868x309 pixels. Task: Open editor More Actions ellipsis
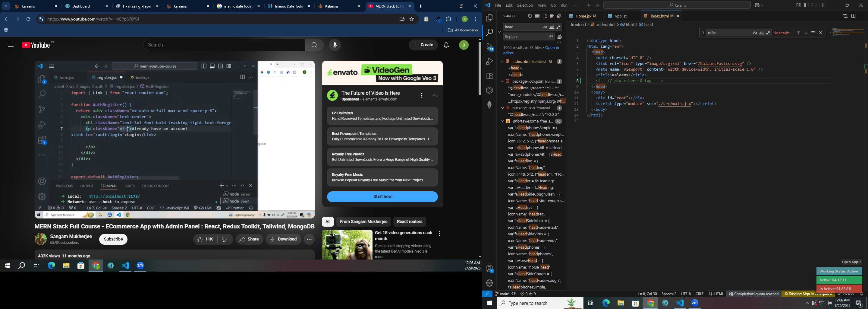coord(861,16)
